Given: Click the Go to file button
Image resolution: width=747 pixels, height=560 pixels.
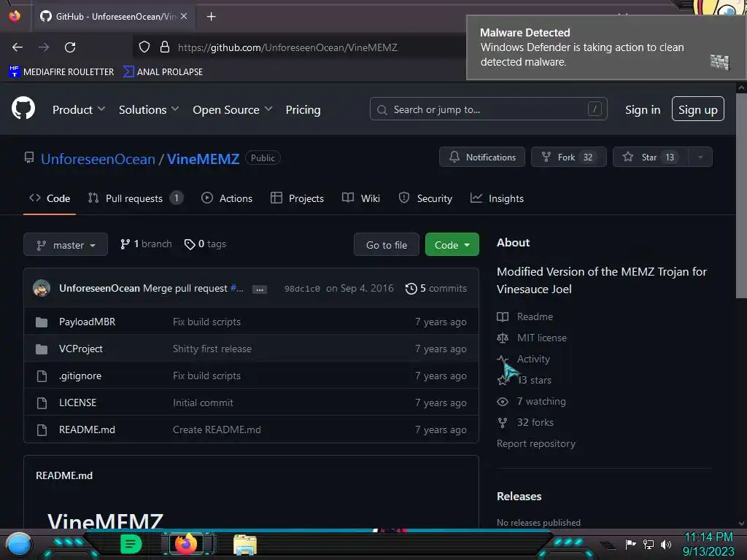Looking at the screenshot, I should pyautogui.click(x=387, y=245).
